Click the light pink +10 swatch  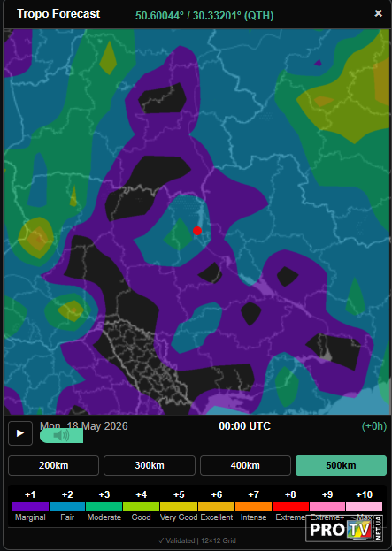click(364, 507)
